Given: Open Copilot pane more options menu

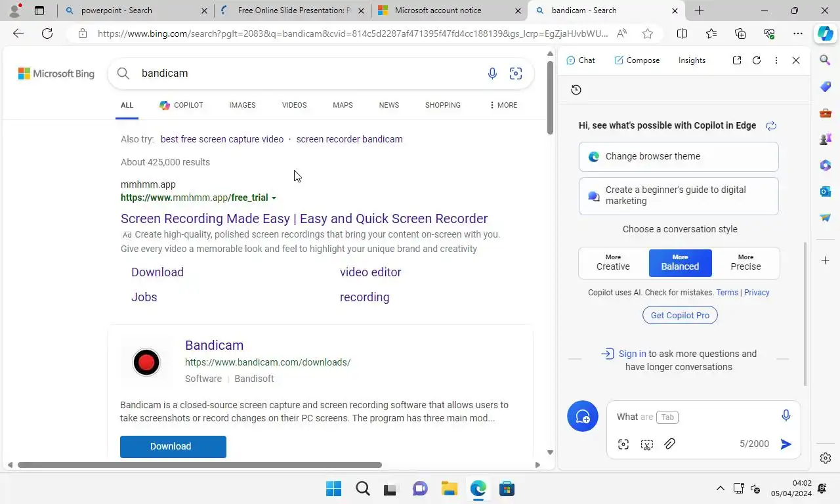Looking at the screenshot, I should pyautogui.click(x=776, y=60).
